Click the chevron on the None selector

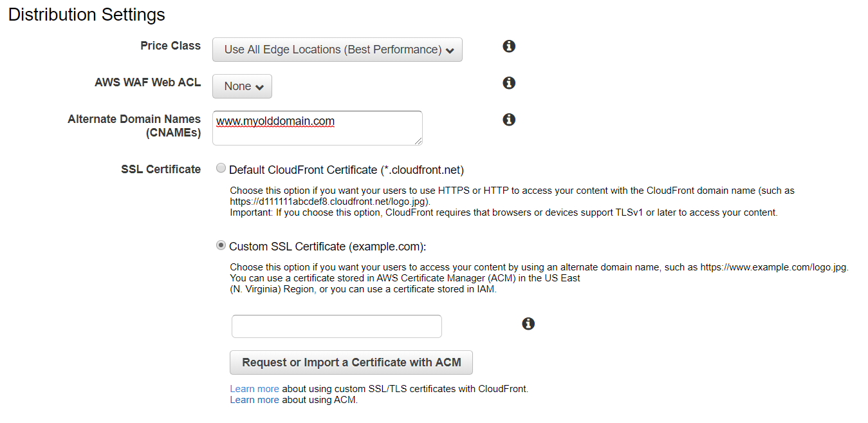coord(259,86)
